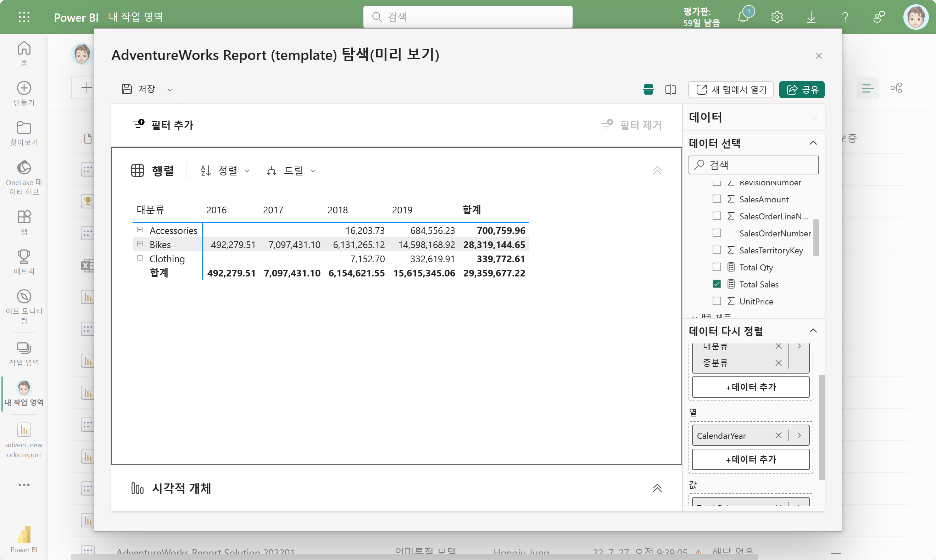Open 찾아보기 folder in sidebar
This screenshot has width=936, height=560.
click(24, 134)
